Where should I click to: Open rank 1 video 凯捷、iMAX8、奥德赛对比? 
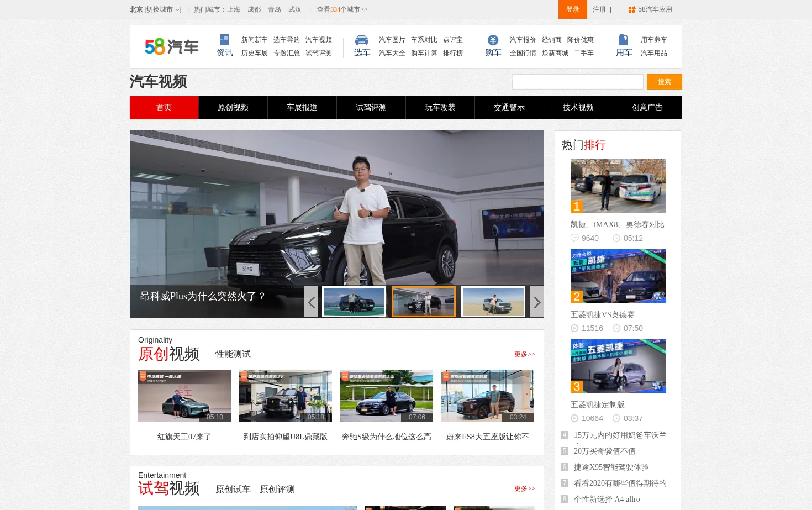click(x=618, y=186)
